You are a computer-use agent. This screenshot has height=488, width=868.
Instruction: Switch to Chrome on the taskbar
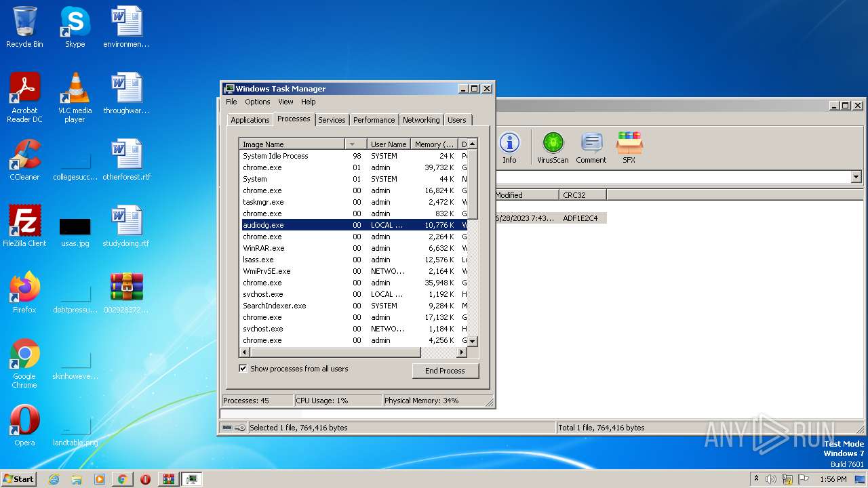(122, 479)
